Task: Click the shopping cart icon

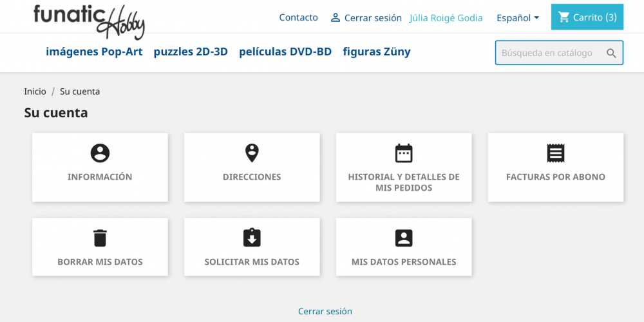Action: pos(564,17)
